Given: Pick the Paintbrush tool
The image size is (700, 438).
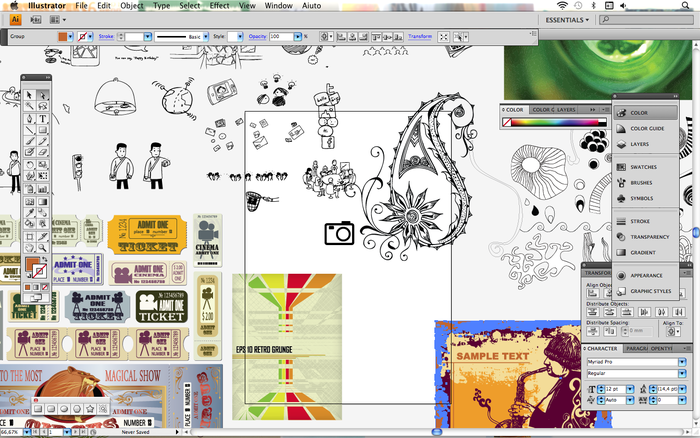Looking at the screenshot, I should [x=29, y=141].
